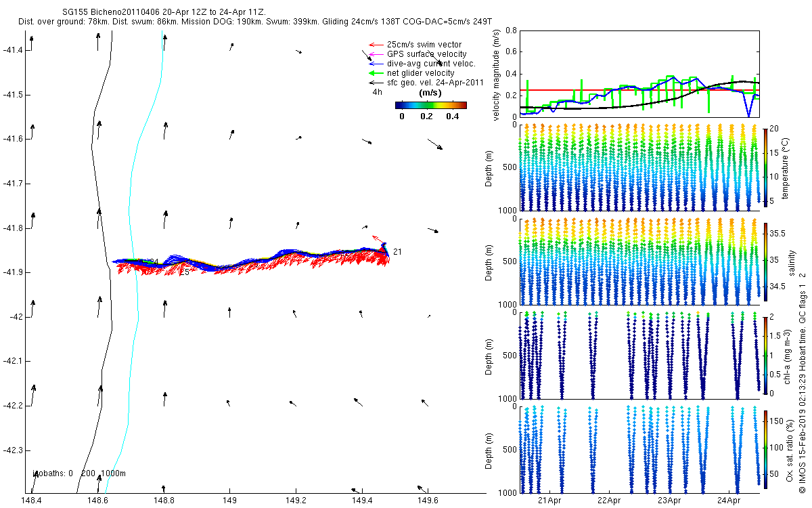The height and width of the screenshot is (508, 812).
Task: Click the longitude tick '148.6'
Action: click(x=98, y=501)
